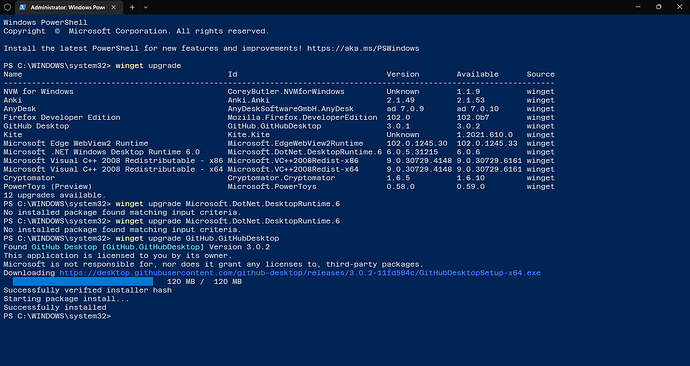Click 'Microsoft.DotNet.DesktopRuntime.6' id in table
This screenshot has height=366, width=690.
coord(305,152)
